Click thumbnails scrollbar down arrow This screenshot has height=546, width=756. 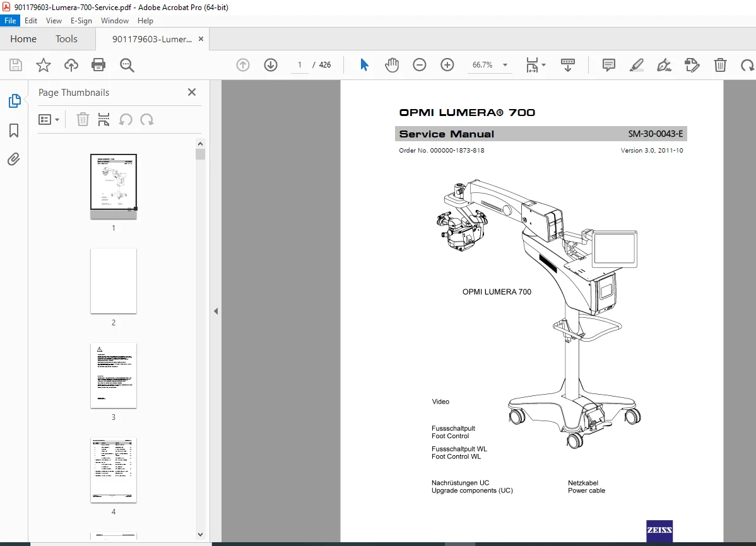click(201, 535)
